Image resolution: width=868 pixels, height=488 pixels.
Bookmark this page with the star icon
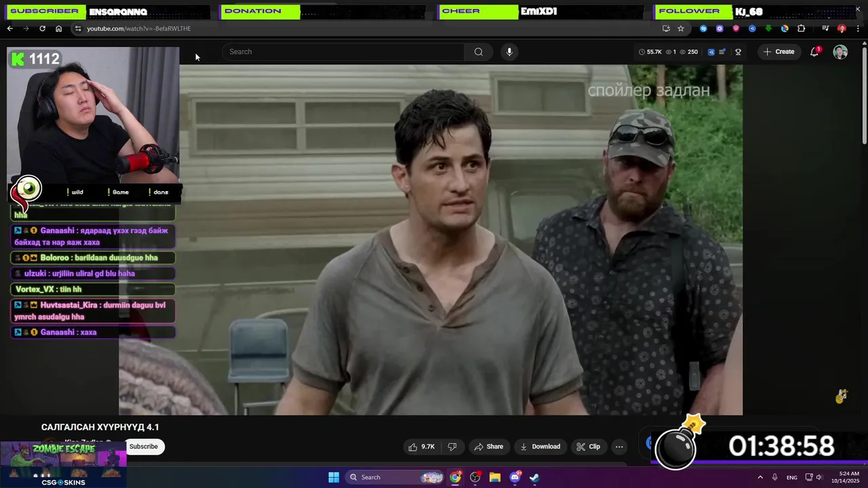[681, 28]
